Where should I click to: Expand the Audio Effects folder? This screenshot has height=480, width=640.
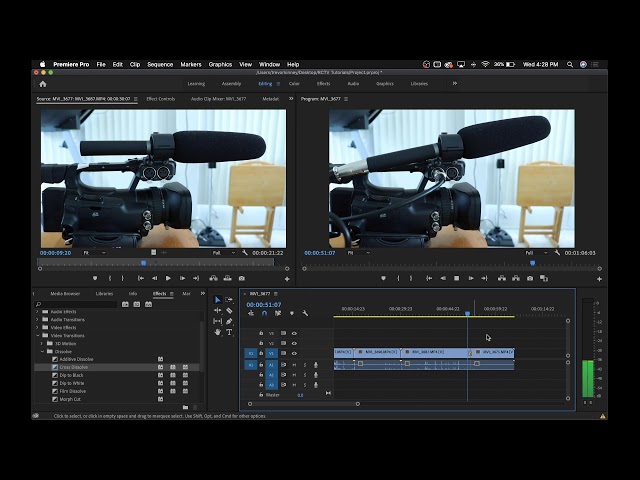coord(38,311)
